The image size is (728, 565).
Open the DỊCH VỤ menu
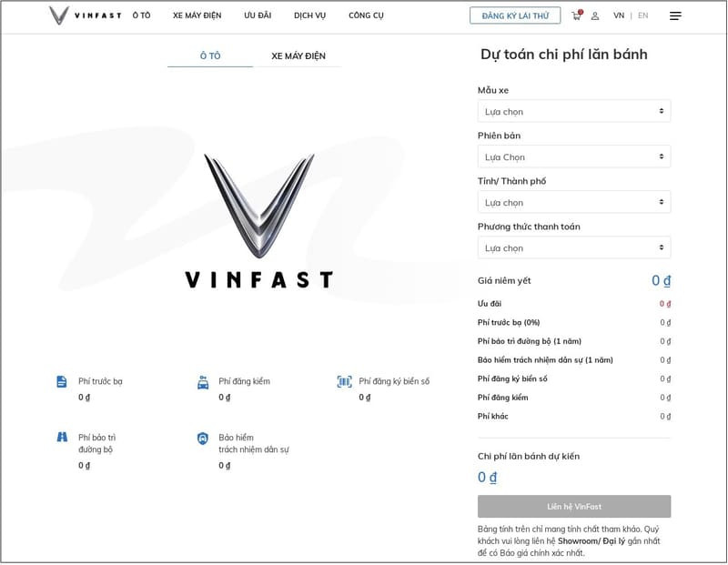pos(309,15)
